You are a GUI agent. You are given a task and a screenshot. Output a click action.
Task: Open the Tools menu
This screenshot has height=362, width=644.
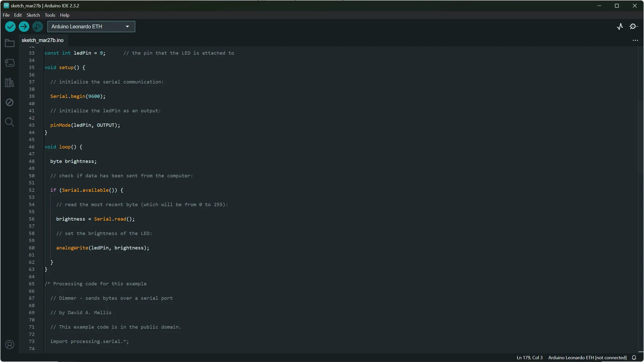[x=50, y=15]
